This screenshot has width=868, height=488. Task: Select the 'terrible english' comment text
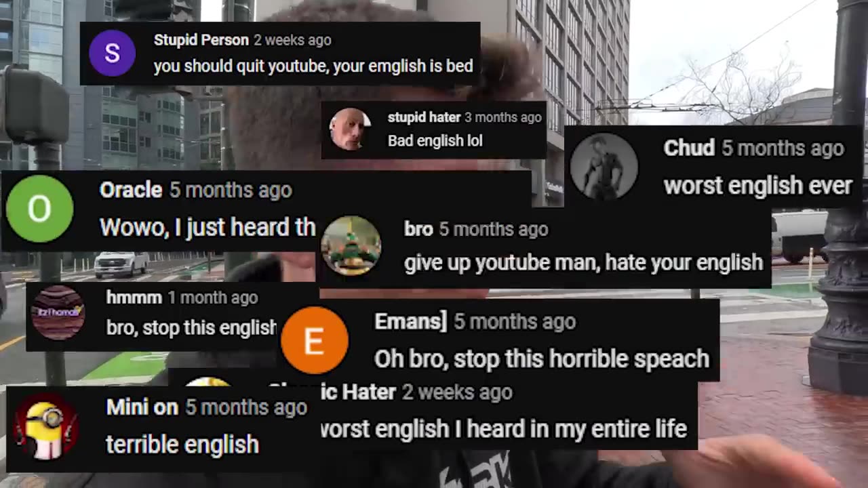click(182, 445)
